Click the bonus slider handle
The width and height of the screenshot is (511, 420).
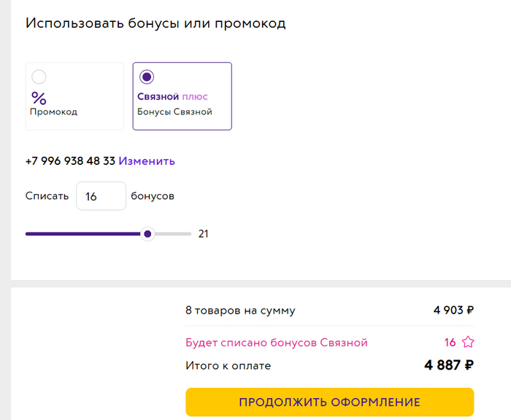click(147, 234)
